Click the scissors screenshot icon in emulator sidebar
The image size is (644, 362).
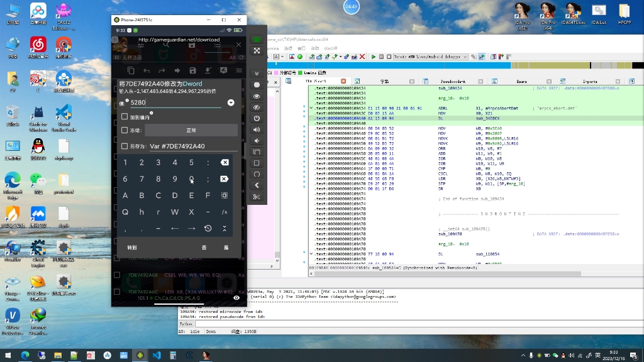(x=257, y=197)
